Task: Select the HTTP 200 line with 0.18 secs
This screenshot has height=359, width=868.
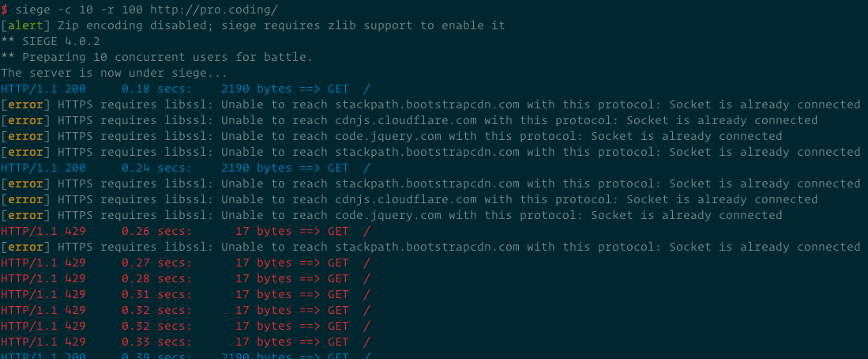Action: click(186, 89)
